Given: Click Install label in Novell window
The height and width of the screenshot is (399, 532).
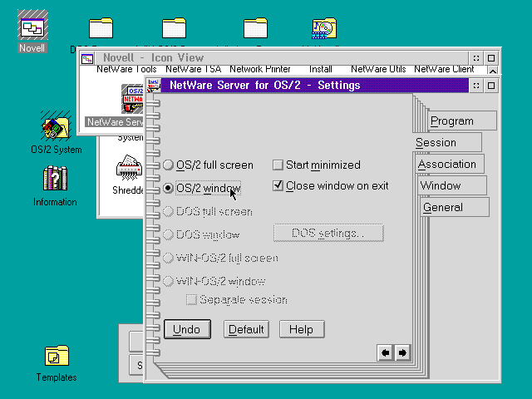Looking at the screenshot, I should point(321,69).
